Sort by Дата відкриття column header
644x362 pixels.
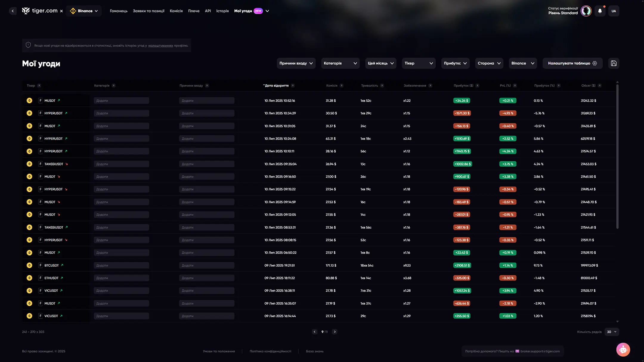(276, 86)
